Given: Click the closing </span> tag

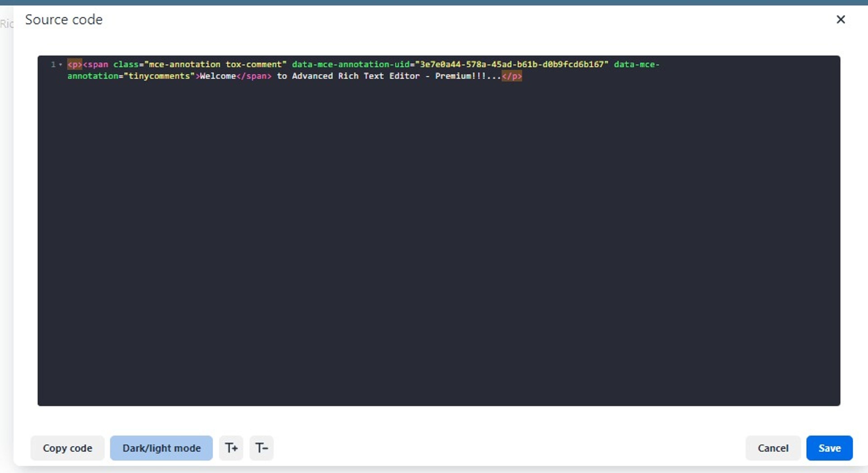Looking at the screenshot, I should click(254, 76).
